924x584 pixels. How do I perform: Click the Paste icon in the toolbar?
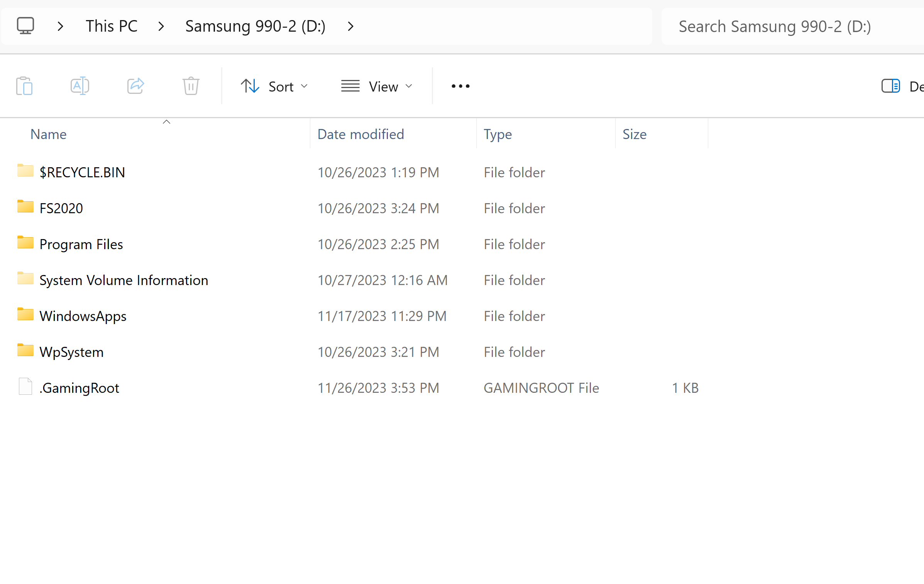(x=24, y=86)
